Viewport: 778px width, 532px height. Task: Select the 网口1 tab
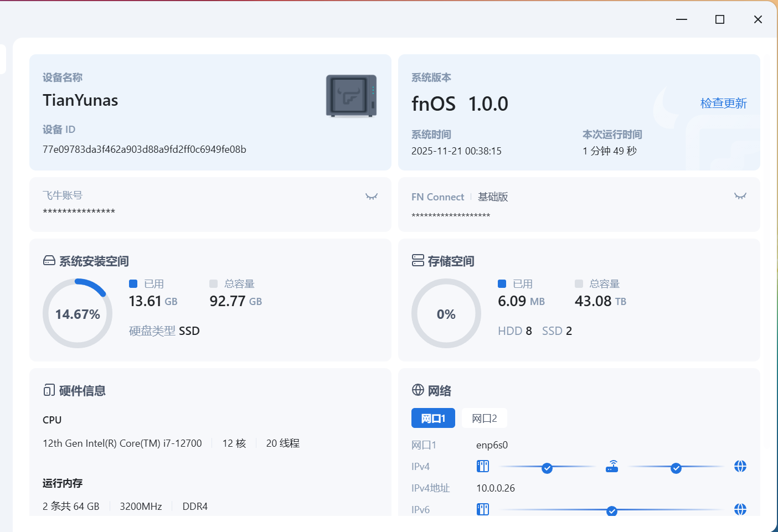point(433,419)
